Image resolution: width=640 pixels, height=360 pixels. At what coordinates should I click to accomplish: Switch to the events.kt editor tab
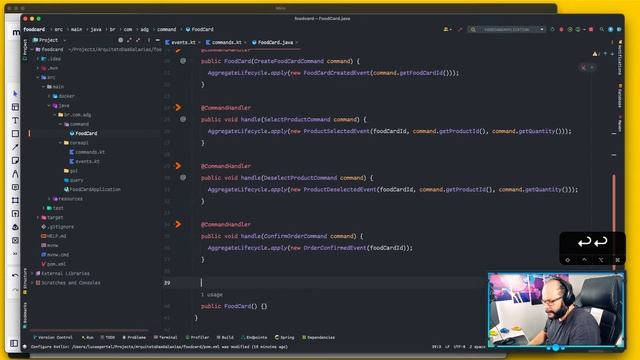click(x=182, y=42)
